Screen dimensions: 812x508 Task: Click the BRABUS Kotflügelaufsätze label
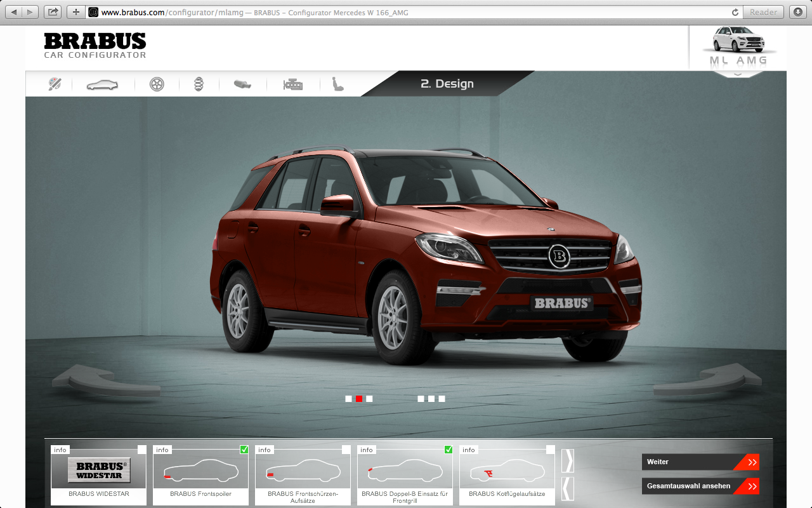(x=507, y=494)
